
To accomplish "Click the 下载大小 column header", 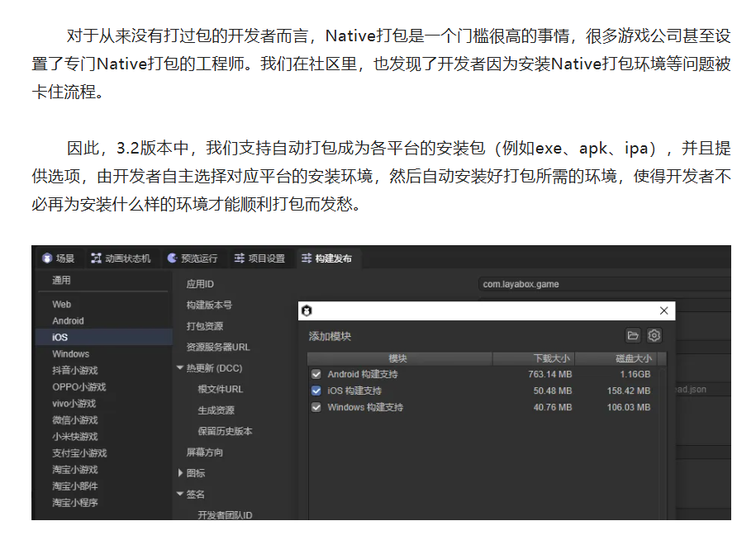I will pos(534,358).
